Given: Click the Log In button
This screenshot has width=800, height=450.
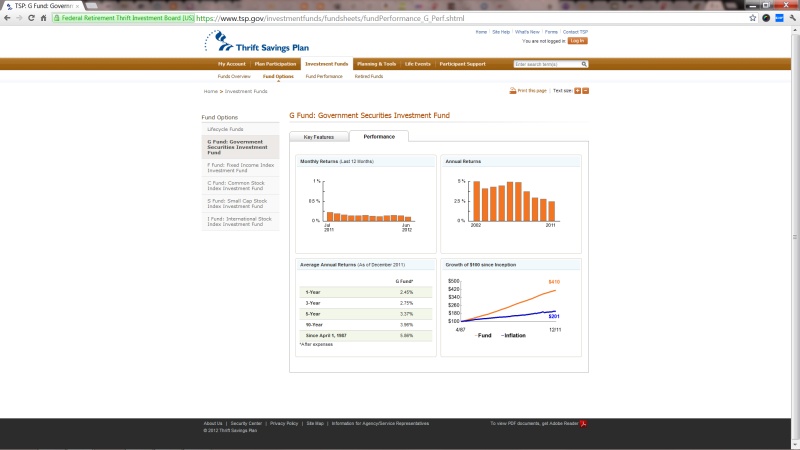Looking at the screenshot, I should 578,41.
